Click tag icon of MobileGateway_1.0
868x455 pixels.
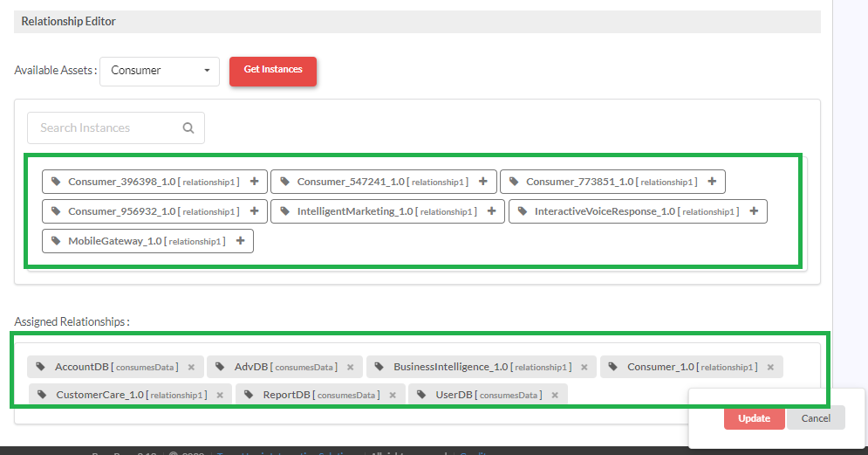click(x=56, y=241)
